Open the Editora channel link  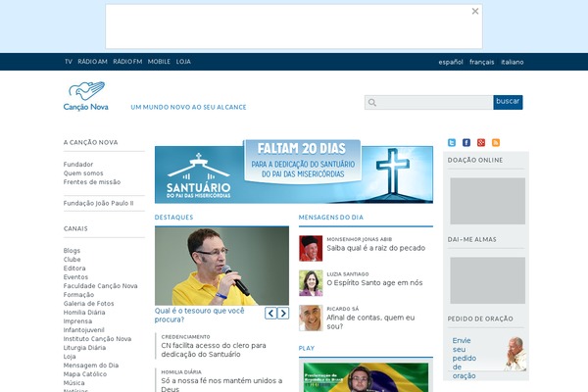74,269
